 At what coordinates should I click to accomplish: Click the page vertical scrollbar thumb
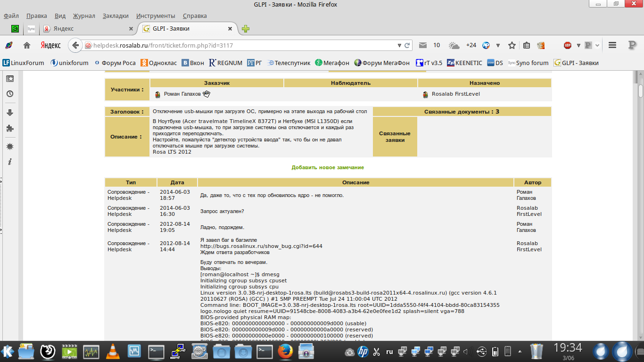[641, 90]
